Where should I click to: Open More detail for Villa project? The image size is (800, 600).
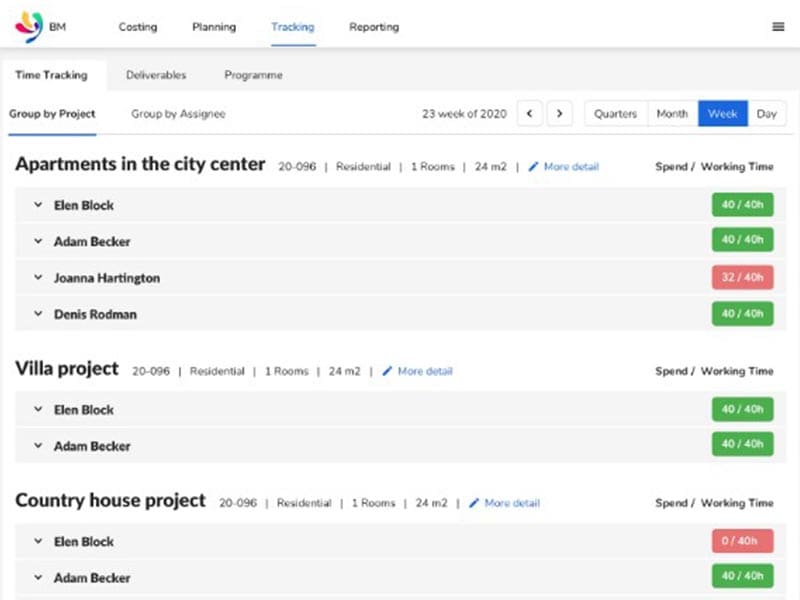[425, 371]
